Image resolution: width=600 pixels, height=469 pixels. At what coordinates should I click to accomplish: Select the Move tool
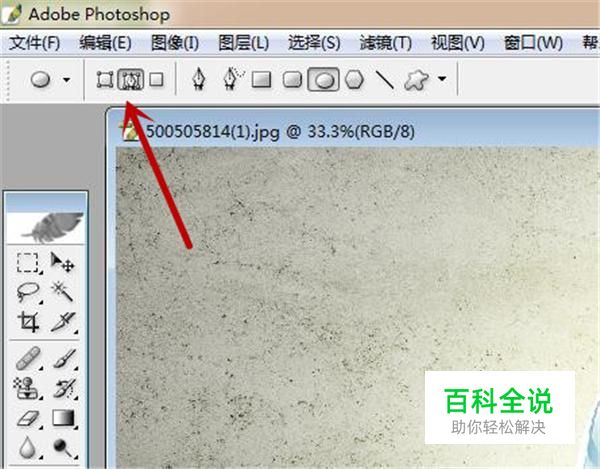62,262
